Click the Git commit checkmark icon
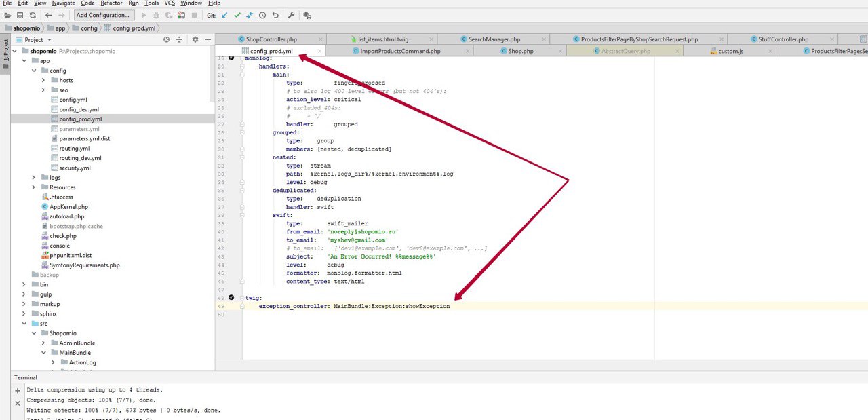Screen dimensions: 868x420 click(x=237, y=15)
